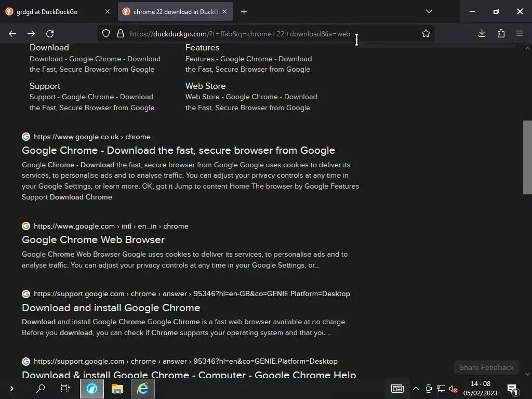This screenshot has width=532, height=399.
Task: Open network status tray icon
Action: pyautogui.click(x=441, y=389)
